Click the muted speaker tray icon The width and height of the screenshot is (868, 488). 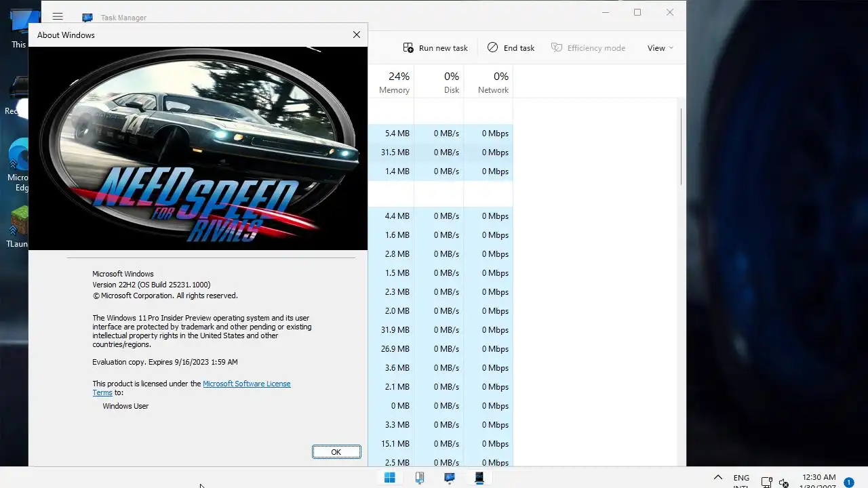(784, 483)
